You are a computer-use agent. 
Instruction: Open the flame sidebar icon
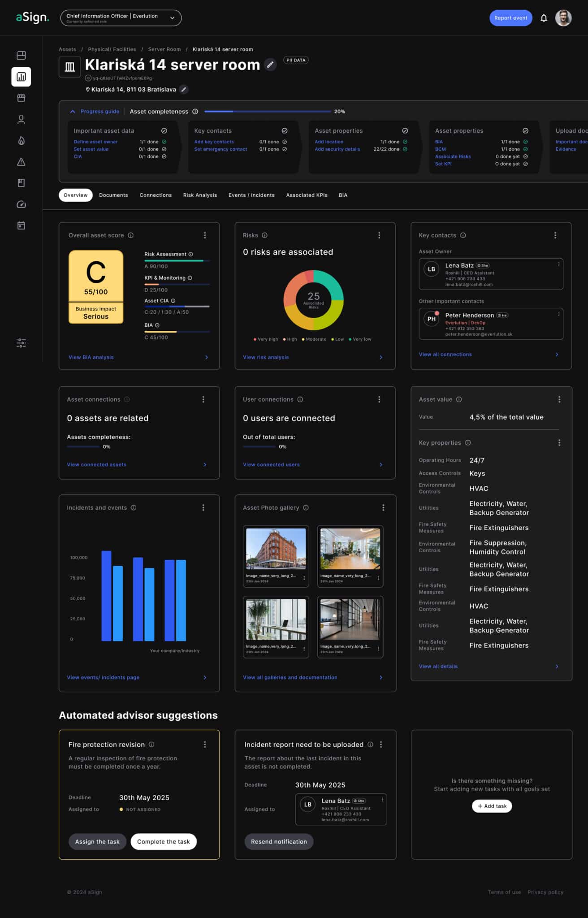(21, 140)
